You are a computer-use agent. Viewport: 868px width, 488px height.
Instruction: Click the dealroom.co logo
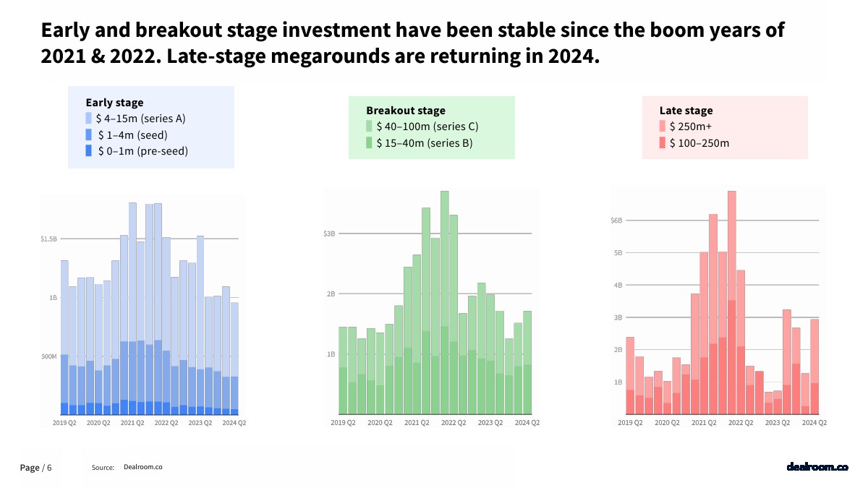pyautogui.click(x=817, y=467)
